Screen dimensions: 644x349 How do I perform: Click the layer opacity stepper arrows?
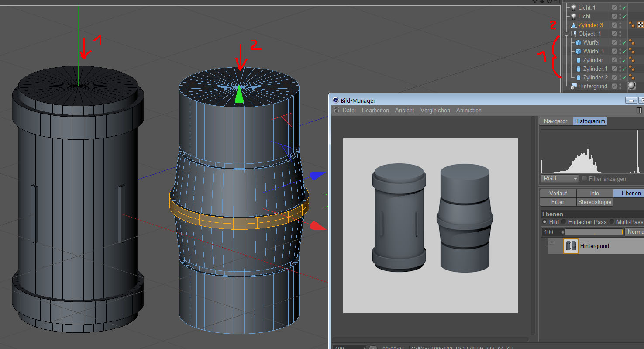(x=562, y=232)
